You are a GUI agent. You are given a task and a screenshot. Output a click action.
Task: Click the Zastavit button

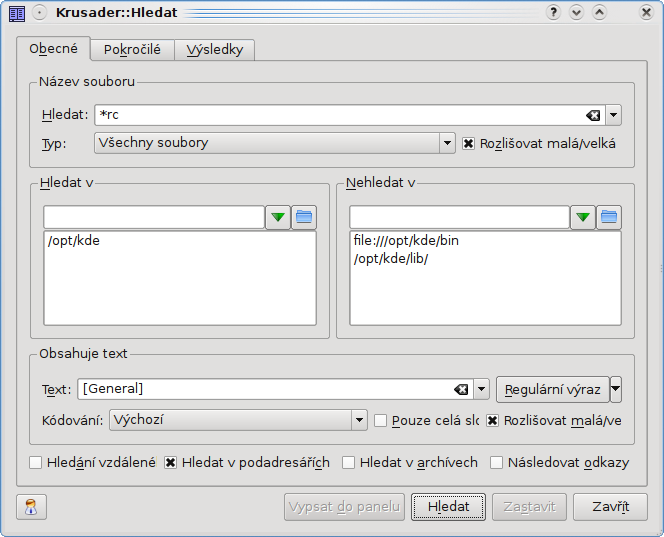coord(529,507)
